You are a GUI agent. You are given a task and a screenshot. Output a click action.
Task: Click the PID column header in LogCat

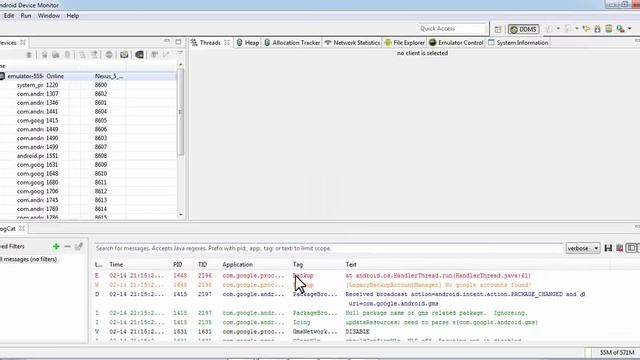pyautogui.click(x=177, y=264)
